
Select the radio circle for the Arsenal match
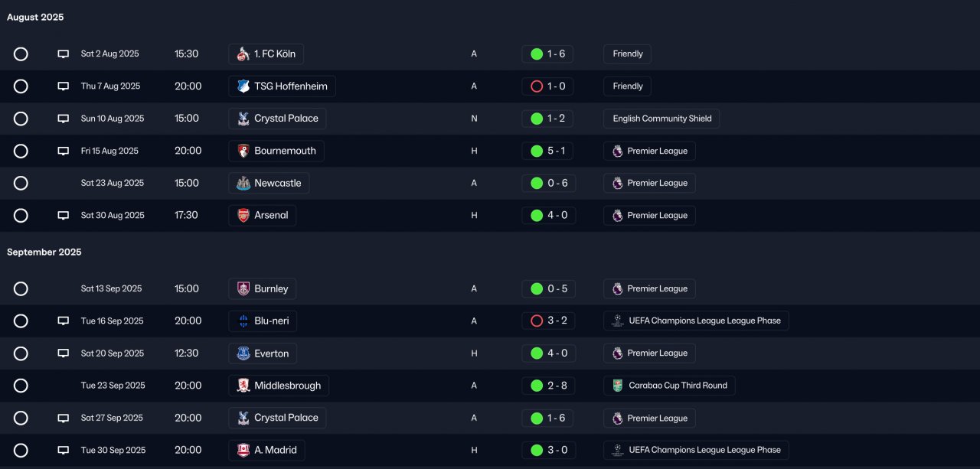tap(21, 216)
